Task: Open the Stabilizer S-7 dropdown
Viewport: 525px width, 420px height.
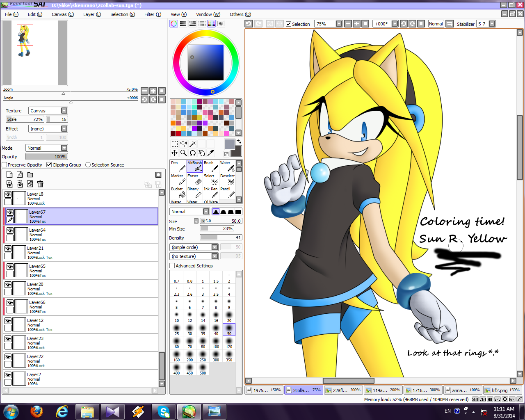Action: pos(486,24)
